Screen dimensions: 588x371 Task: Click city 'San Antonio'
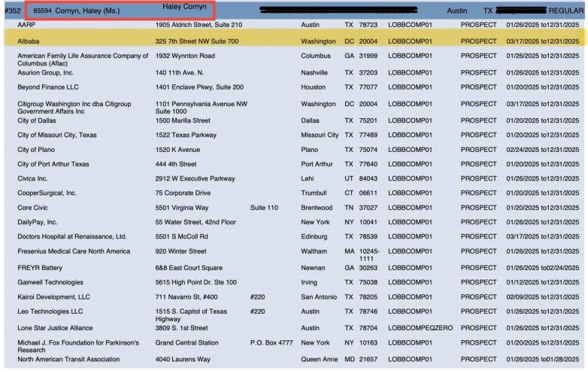[x=319, y=297]
